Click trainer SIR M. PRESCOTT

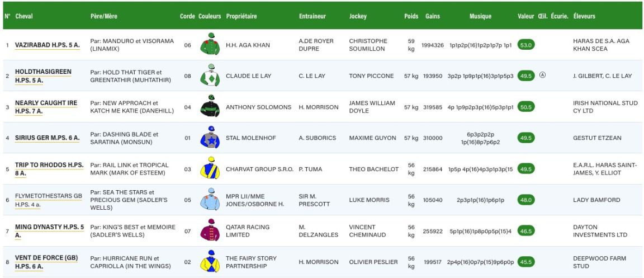(314, 200)
